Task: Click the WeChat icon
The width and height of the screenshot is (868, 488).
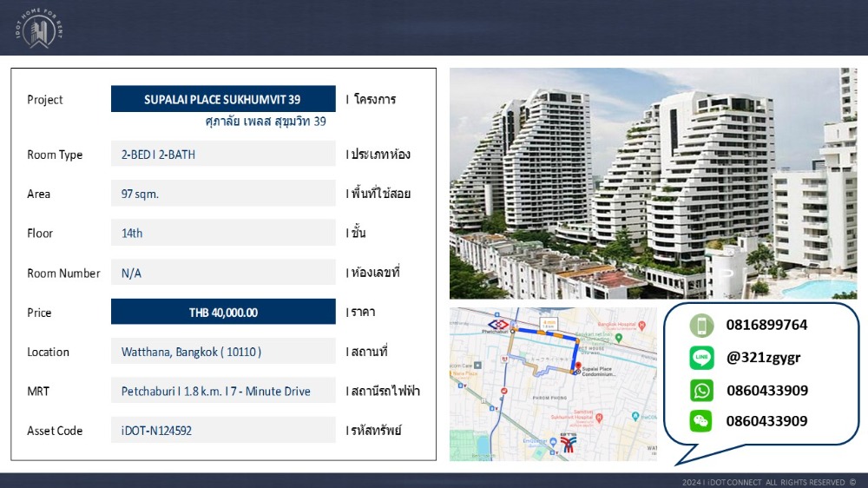Action: click(701, 422)
